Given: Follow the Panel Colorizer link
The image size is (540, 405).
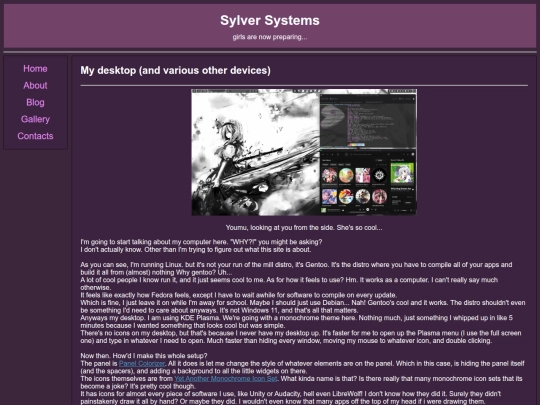Looking at the screenshot, I should pos(142,363).
